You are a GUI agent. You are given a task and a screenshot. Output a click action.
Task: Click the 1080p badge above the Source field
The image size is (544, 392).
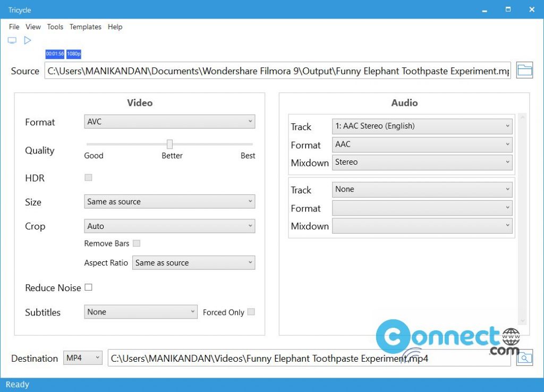pos(74,54)
